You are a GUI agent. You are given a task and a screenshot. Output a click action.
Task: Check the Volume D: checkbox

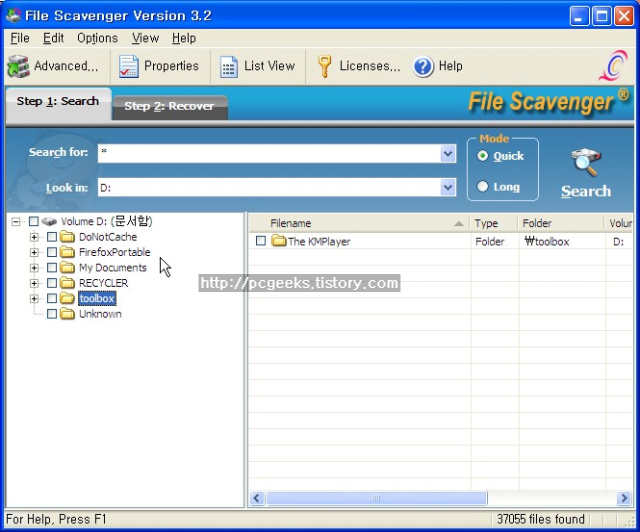point(33,222)
